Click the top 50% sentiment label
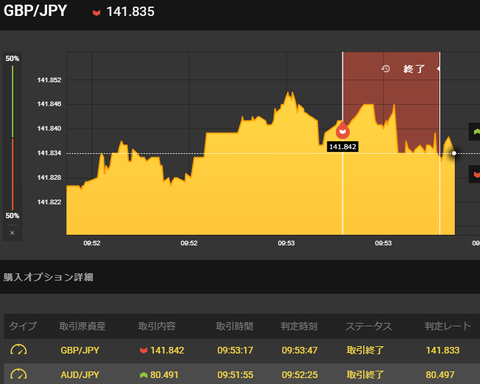The image size is (480, 384). point(12,59)
